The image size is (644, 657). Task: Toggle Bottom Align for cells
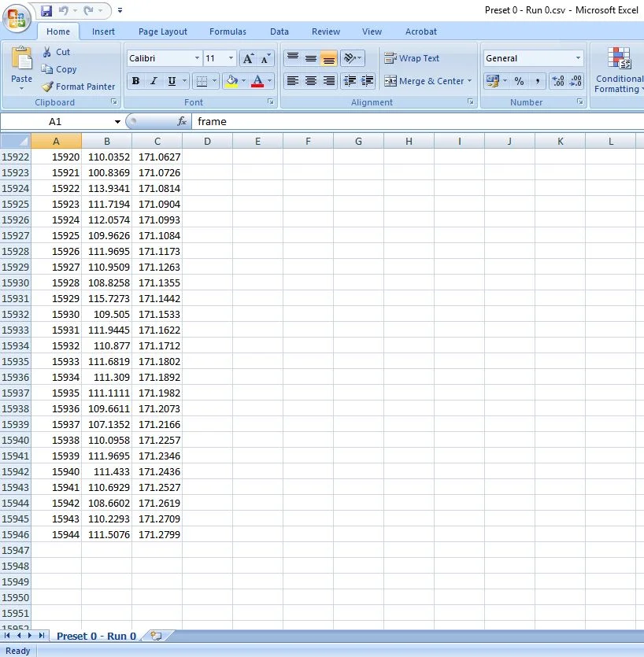point(329,58)
